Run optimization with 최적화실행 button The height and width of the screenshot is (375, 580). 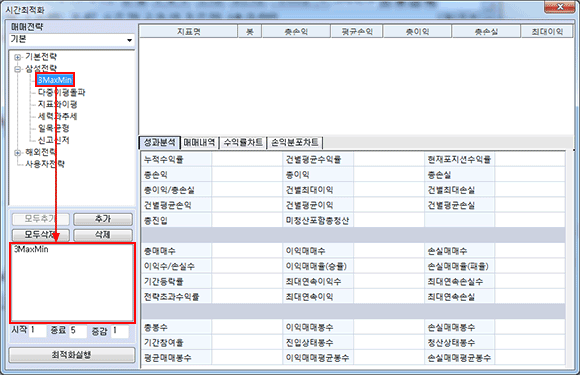[x=72, y=355]
